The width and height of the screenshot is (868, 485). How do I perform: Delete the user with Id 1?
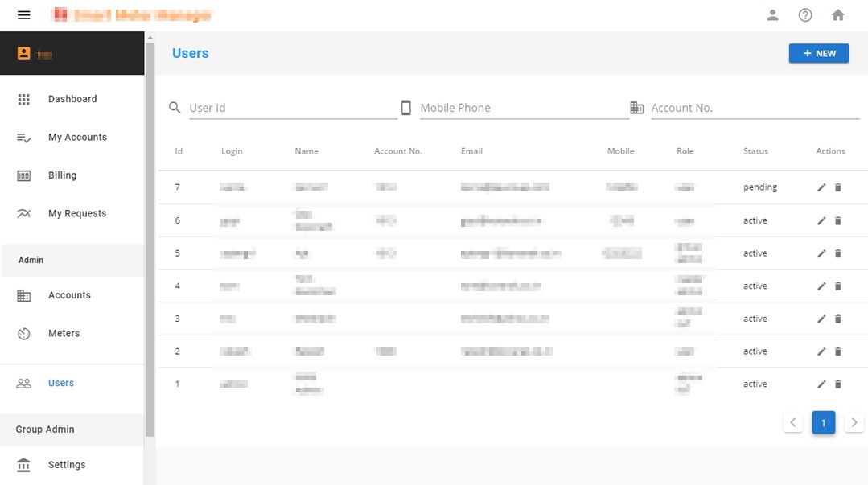point(837,384)
